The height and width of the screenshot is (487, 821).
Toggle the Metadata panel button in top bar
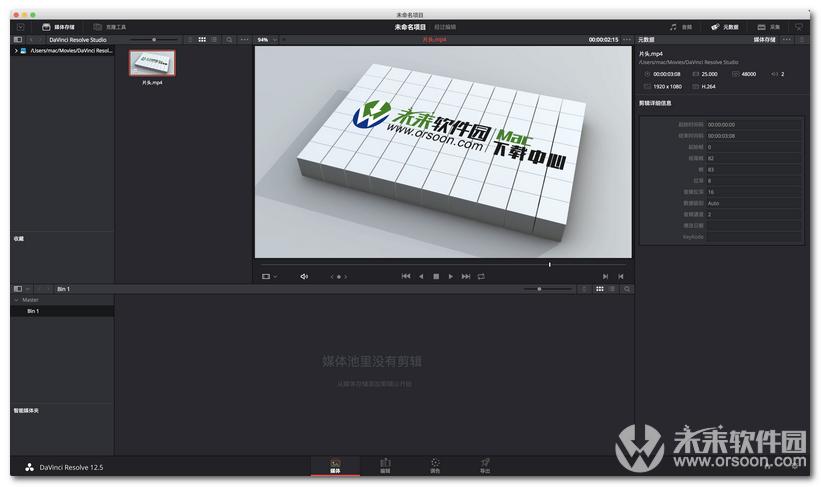[x=725, y=27]
